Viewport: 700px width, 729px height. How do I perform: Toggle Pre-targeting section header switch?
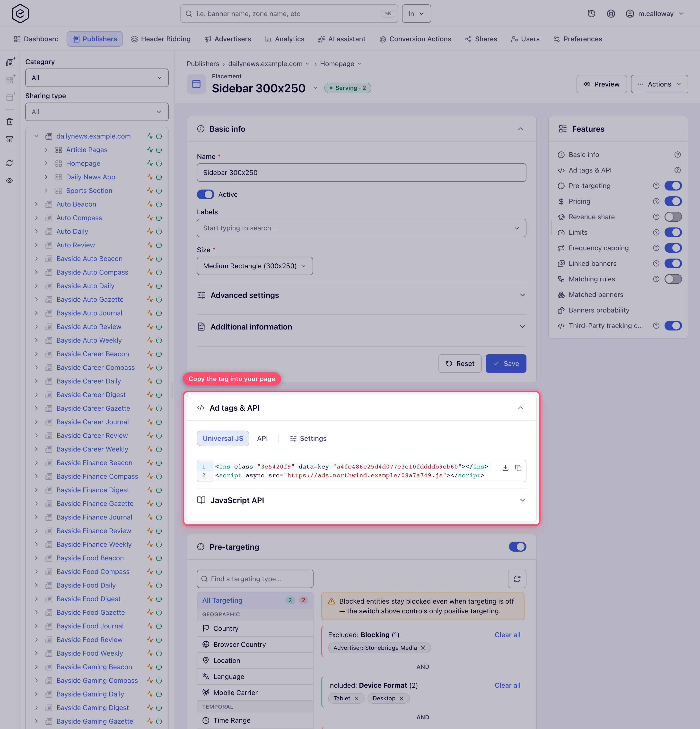tap(517, 547)
